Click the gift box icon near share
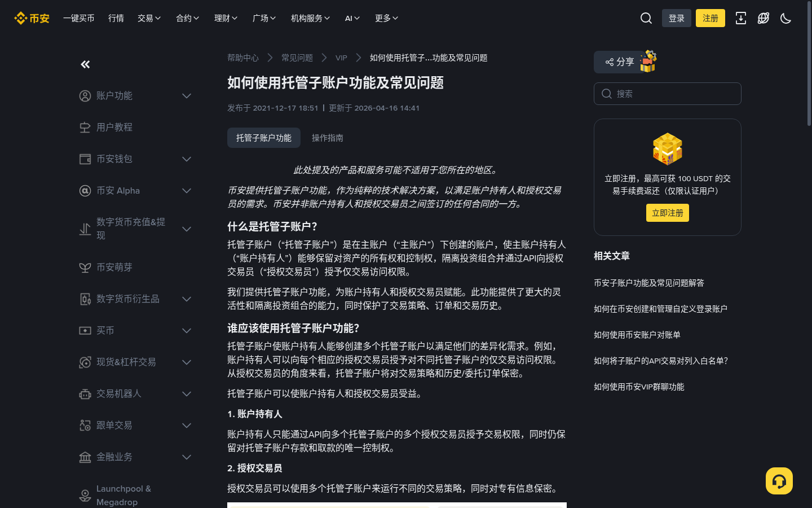Viewport: 812px width, 508px height. pyautogui.click(x=648, y=61)
